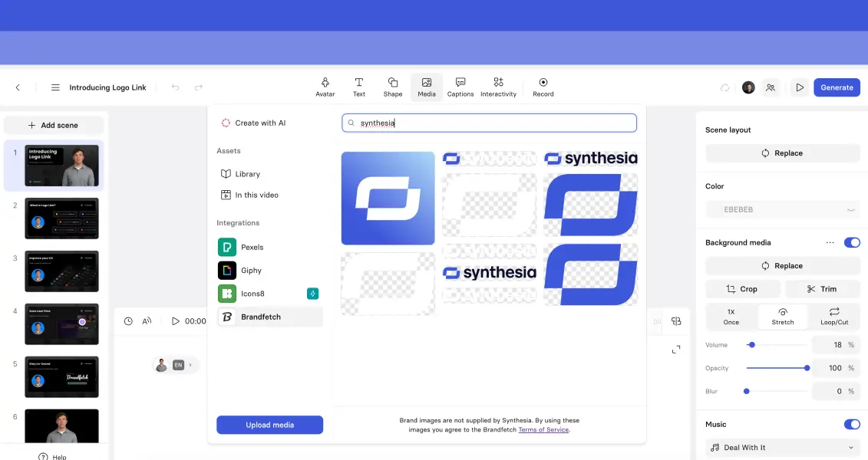The image size is (868, 460).
Task: Open the user profile avatar
Action: click(x=748, y=87)
